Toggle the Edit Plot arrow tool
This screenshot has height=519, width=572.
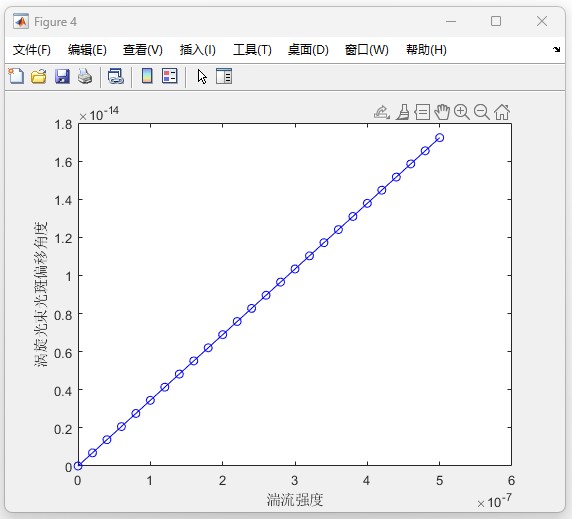[x=202, y=77]
